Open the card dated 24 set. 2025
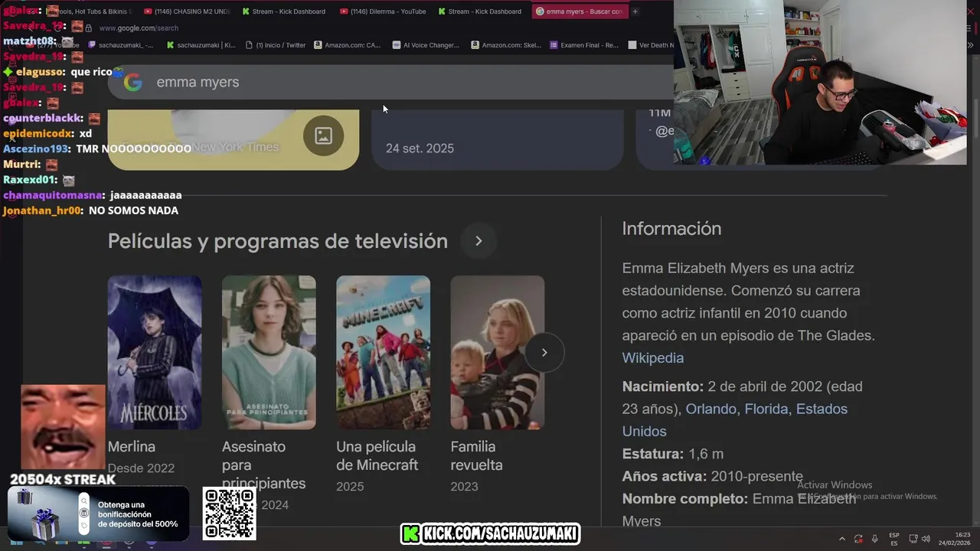The image size is (980, 551). [498, 140]
